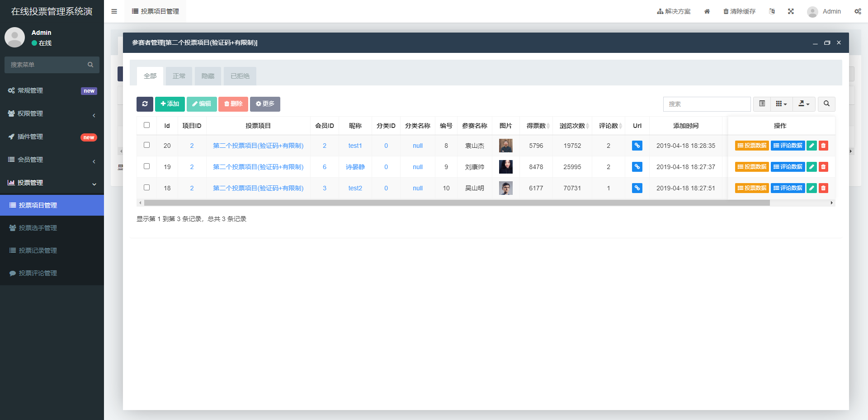The width and height of the screenshot is (868, 420).
Task: Open 投票数据 for contestant 袁山杰
Action: pyautogui.click(x=752, y=146)
